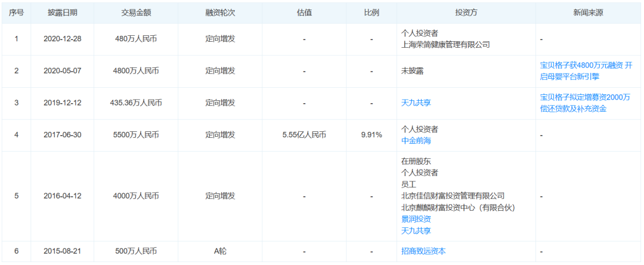Click the 估值 column header
The height and width of the screenshot is (265, 644).
304,13
